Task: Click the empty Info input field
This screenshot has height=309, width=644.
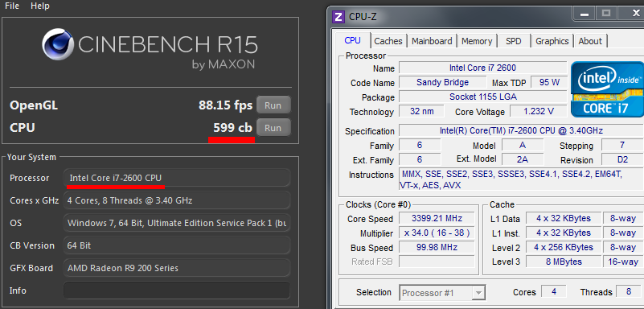Action: pos(177,290)
